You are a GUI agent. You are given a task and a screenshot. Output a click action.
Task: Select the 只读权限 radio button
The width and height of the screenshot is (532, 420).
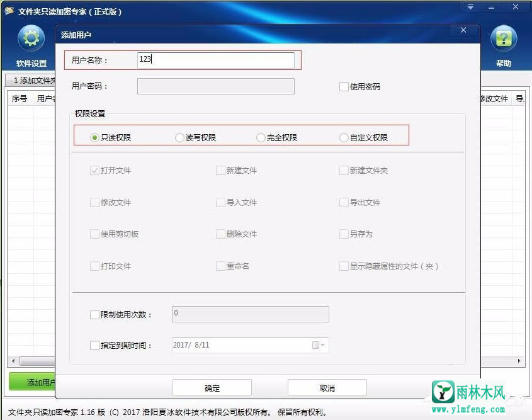[x=94, y=138]
